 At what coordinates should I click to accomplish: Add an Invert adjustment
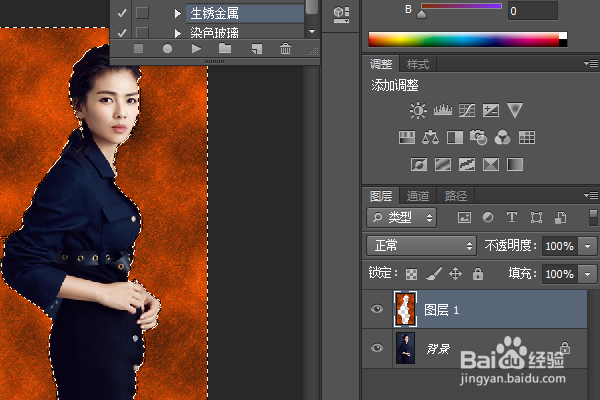[419, 165]
